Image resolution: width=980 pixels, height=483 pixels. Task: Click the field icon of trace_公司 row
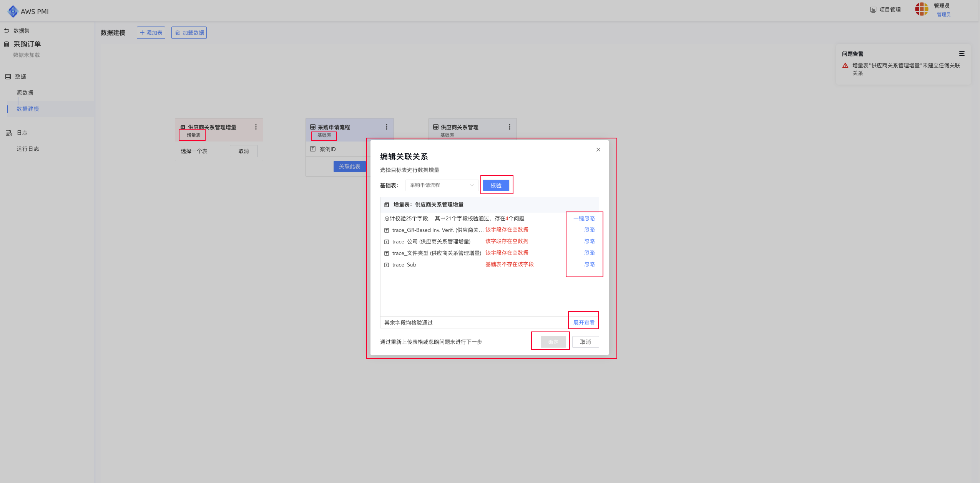[x=387, y=242]
